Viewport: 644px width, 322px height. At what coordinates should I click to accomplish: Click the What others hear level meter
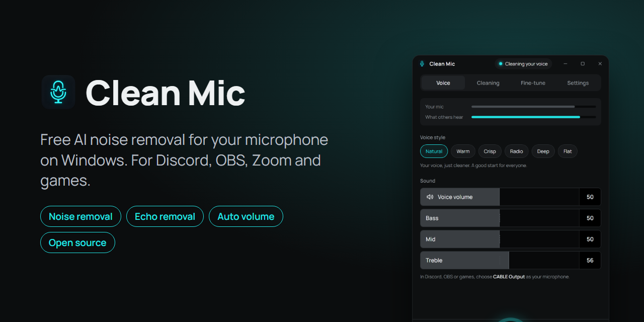point(533,117)
